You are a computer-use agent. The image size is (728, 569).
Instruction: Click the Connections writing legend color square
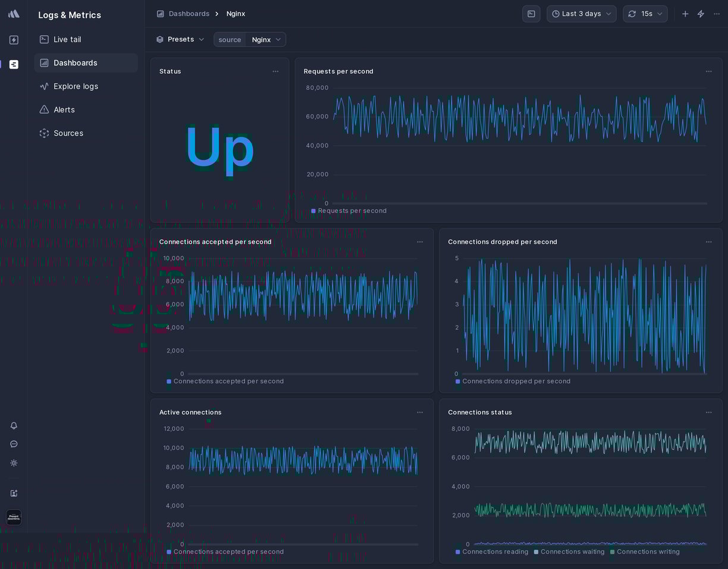point(613,552)
